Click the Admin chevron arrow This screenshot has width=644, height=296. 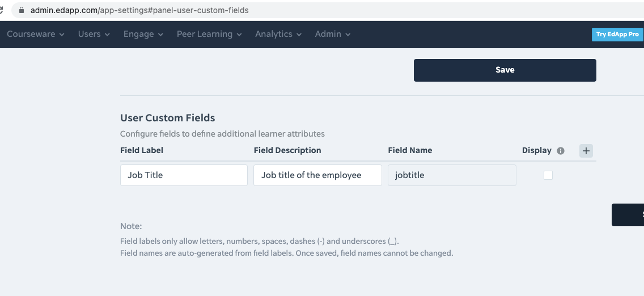[348, 35]
